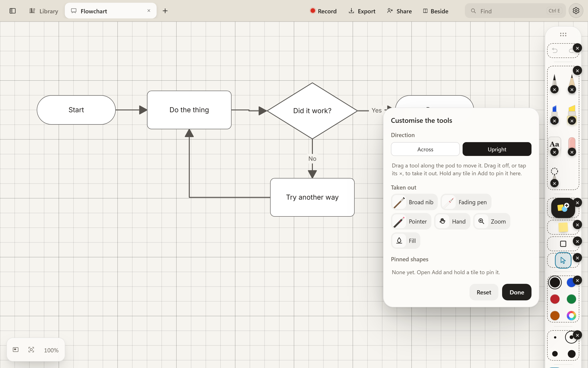
Task: Open the Library tab
Action: click(44, 11)
